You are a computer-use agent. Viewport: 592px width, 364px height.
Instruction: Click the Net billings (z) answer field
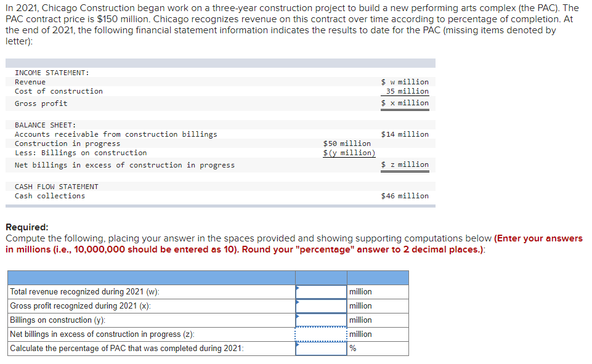322,334
